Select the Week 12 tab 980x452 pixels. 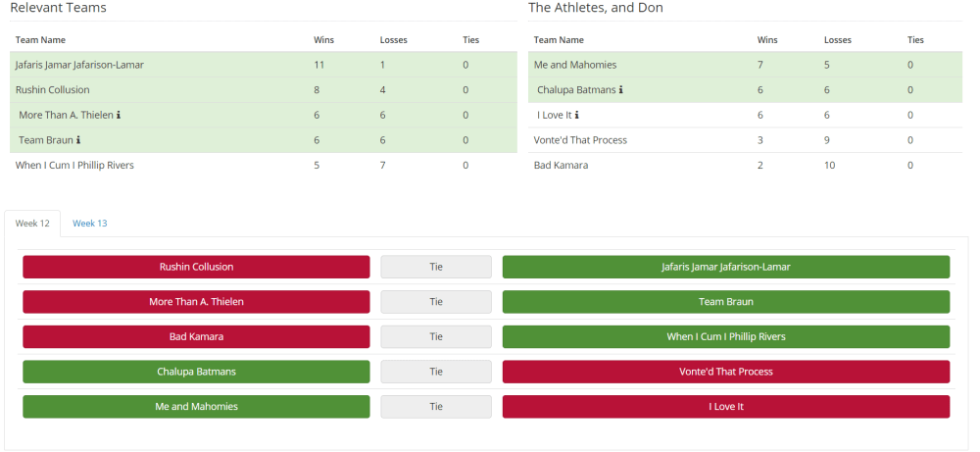tap(32, 223)
